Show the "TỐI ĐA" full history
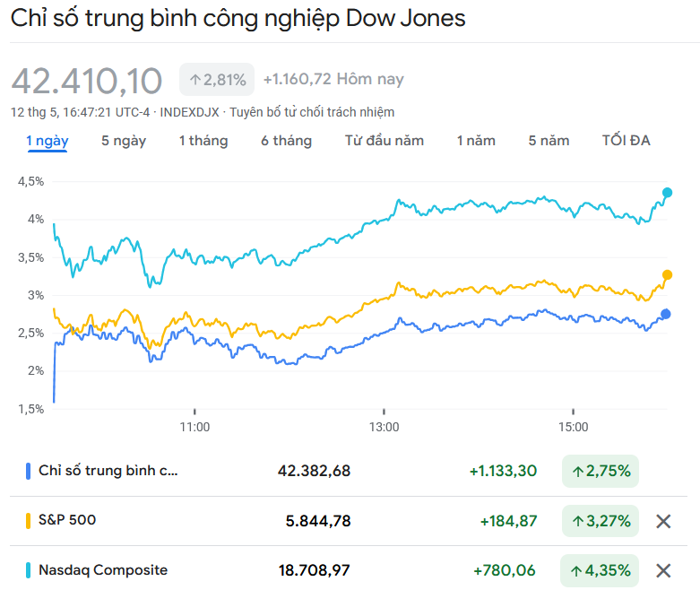The height and width of the screenshot is (590, 700). click(x=627, y=141)
